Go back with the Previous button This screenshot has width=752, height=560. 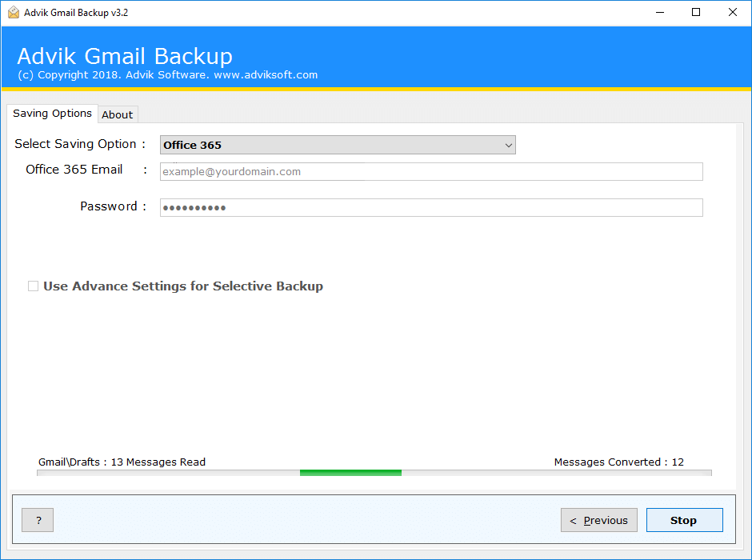click(x=599, y=520)
